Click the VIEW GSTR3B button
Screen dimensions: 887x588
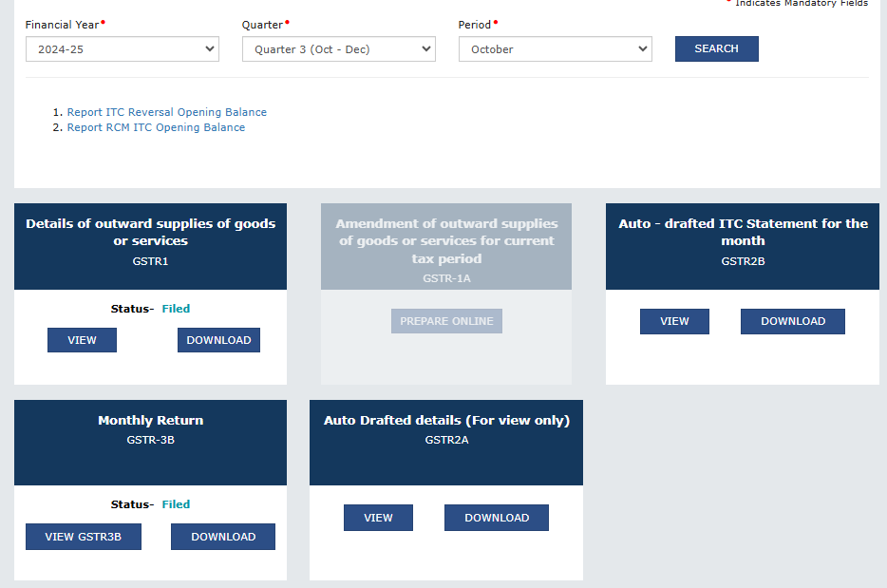84,537
